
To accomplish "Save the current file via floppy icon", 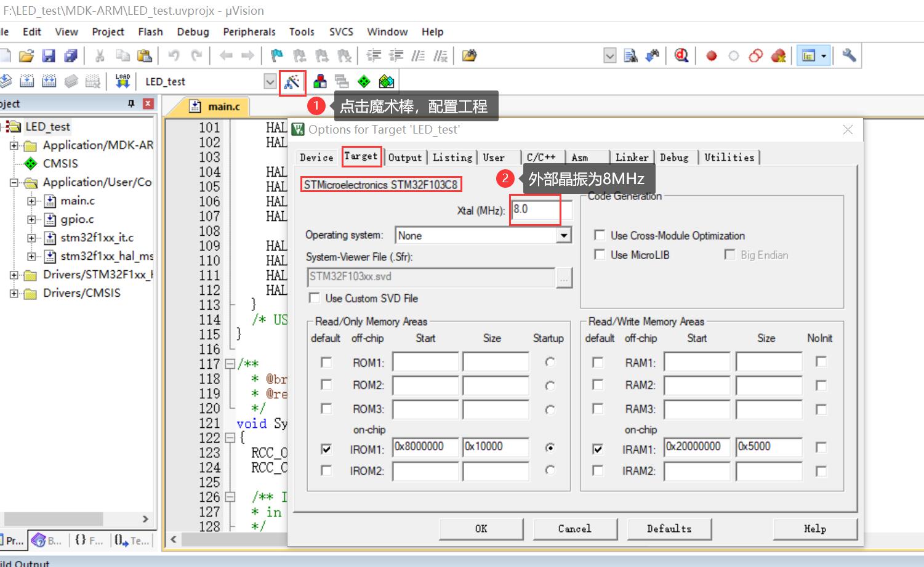I will pyautogui.click(x=49, y=56).
